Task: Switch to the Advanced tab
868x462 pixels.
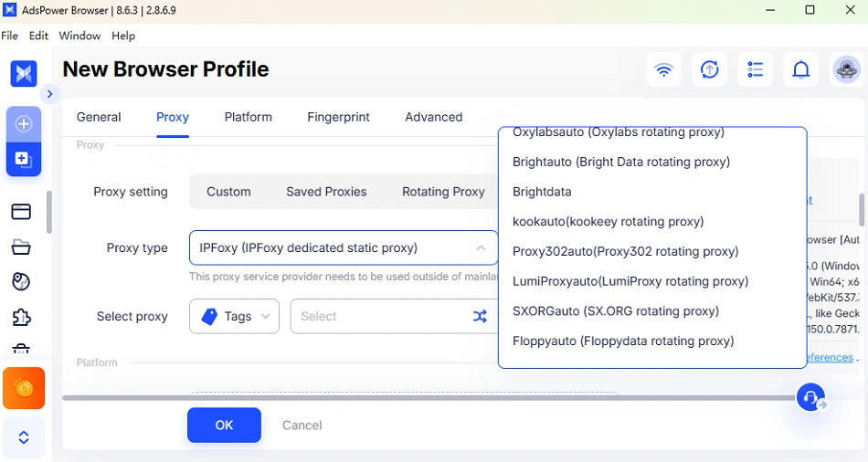Action: coord(433,117)
